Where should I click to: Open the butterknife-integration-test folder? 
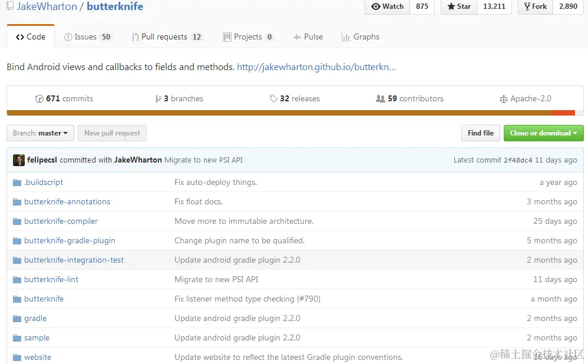click(x=74, y=260)
